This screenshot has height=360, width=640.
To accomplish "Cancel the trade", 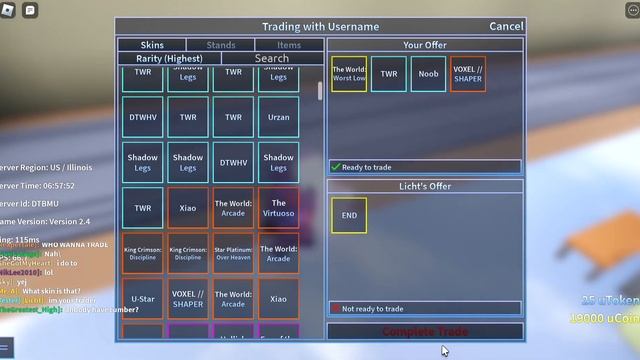I will 506,26.
